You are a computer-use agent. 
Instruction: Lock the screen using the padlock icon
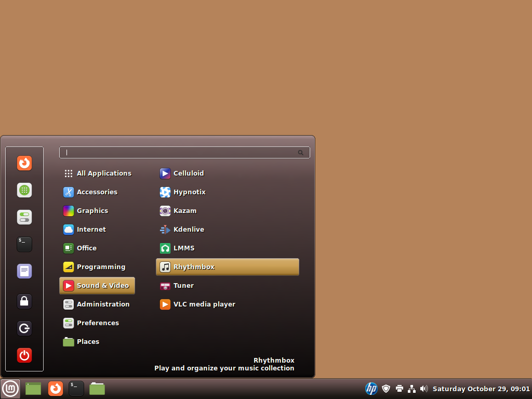24,301
